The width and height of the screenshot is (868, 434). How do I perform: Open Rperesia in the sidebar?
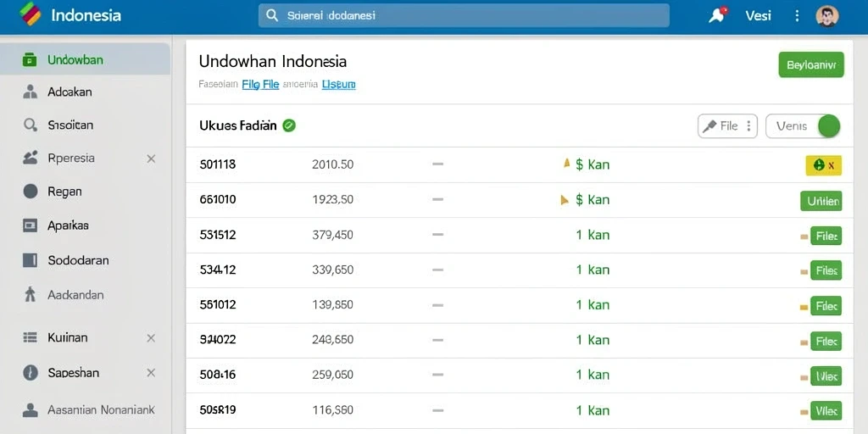pyautogui.click(x=71, y=159)
